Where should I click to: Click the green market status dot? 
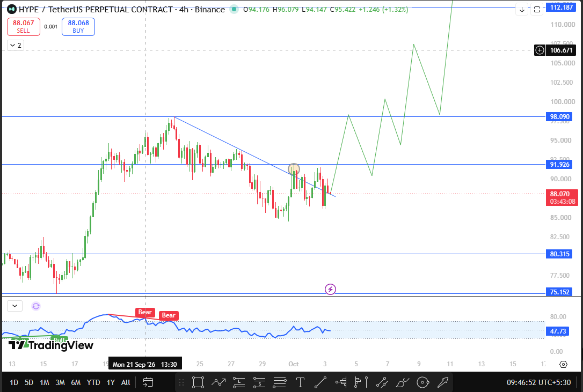tap(234, 9)
